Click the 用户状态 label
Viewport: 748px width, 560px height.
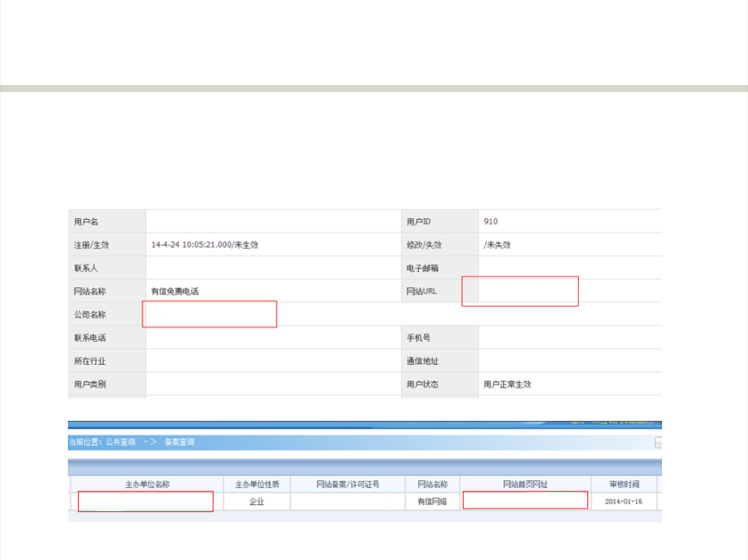point(423,385)
